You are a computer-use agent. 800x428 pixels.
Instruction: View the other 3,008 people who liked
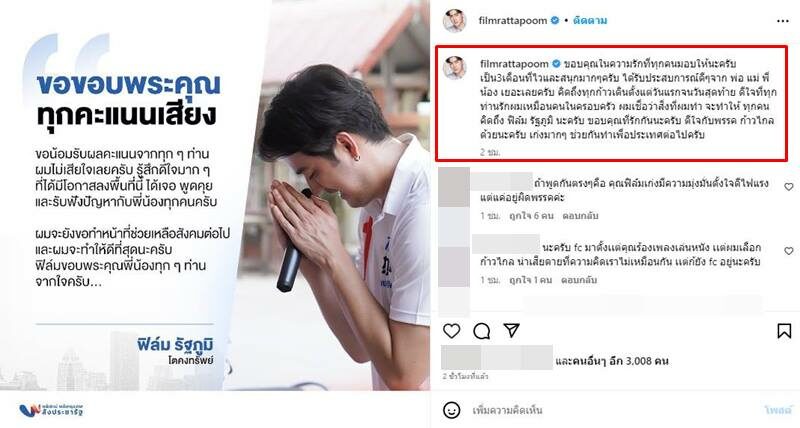coord(612,361)
